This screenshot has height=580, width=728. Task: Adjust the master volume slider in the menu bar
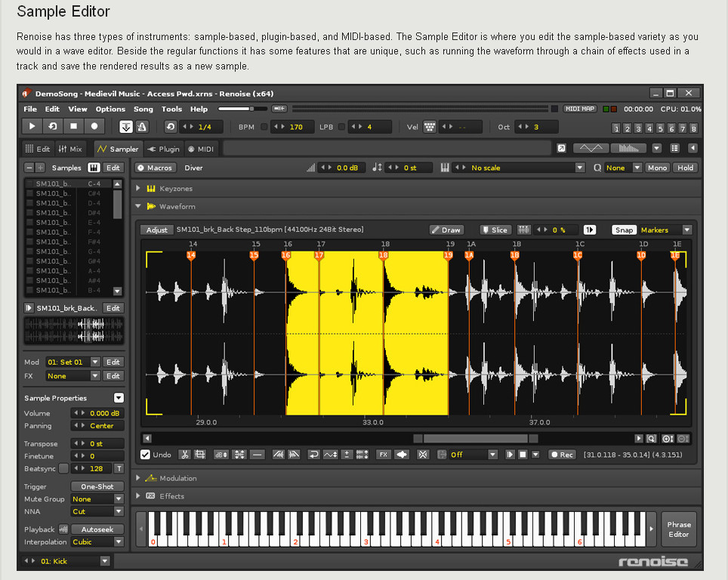[x=242, y=109]
